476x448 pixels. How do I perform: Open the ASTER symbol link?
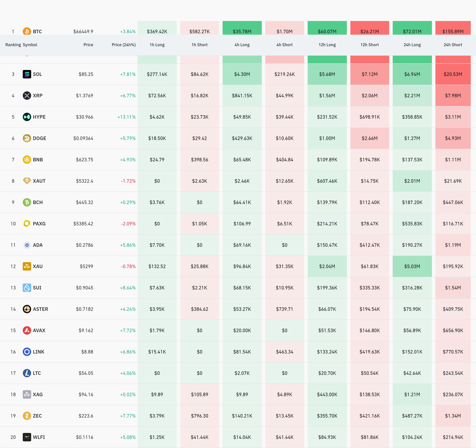pos(40,309)
